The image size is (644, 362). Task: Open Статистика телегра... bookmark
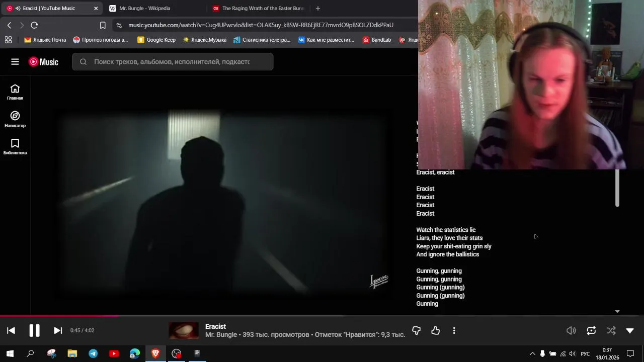coord(262,40)
